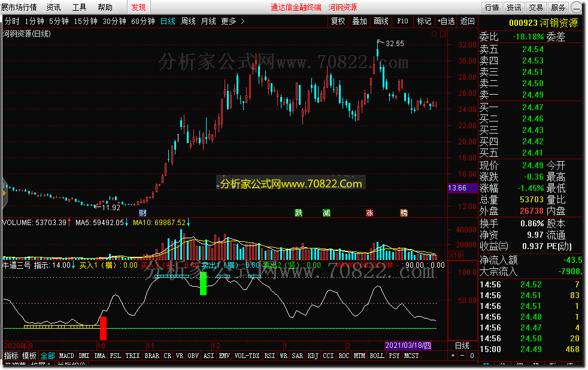Choose the VOL-TDX indicator
The width and height of the screenshot is (588, 370).
pos(247,356)
